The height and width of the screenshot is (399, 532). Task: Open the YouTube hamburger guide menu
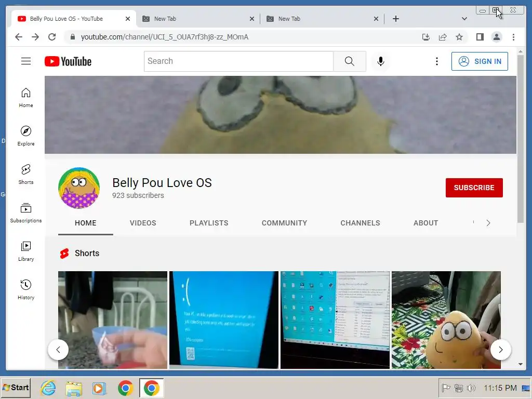pyautogui.click(x=26, y=61)
